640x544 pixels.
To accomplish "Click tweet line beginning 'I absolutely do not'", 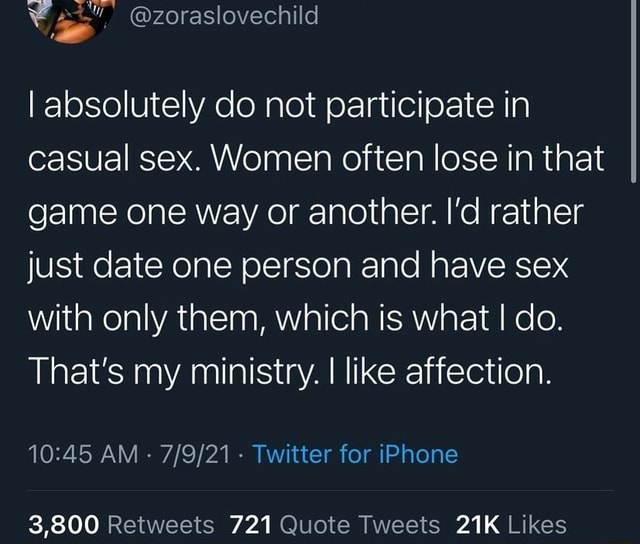I will [279, 105].
